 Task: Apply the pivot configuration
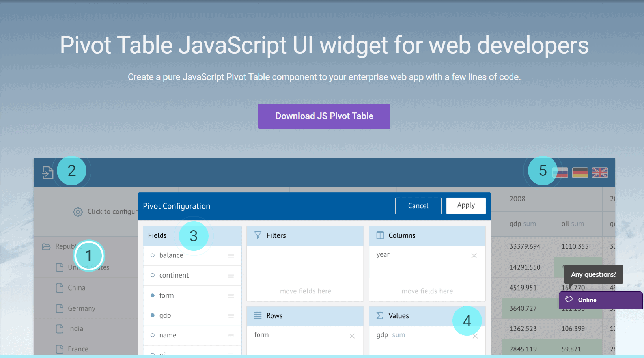[x=466, y=206]
